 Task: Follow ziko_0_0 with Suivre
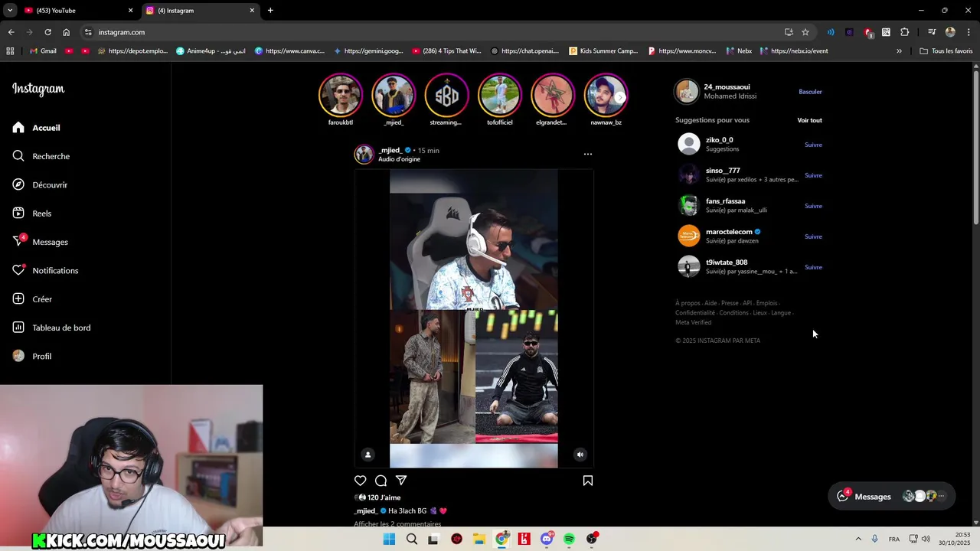[x=813, y=145]
